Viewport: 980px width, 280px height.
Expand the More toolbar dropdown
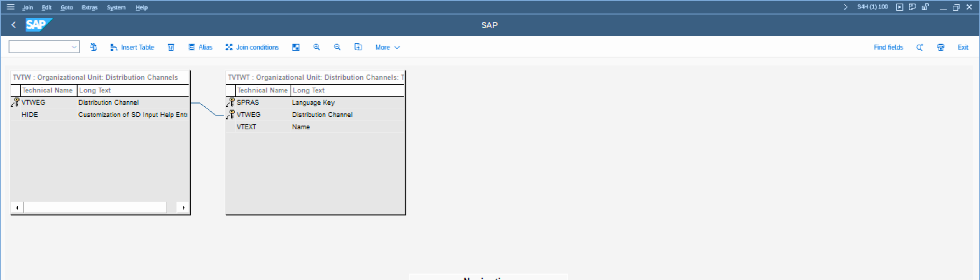387,47
